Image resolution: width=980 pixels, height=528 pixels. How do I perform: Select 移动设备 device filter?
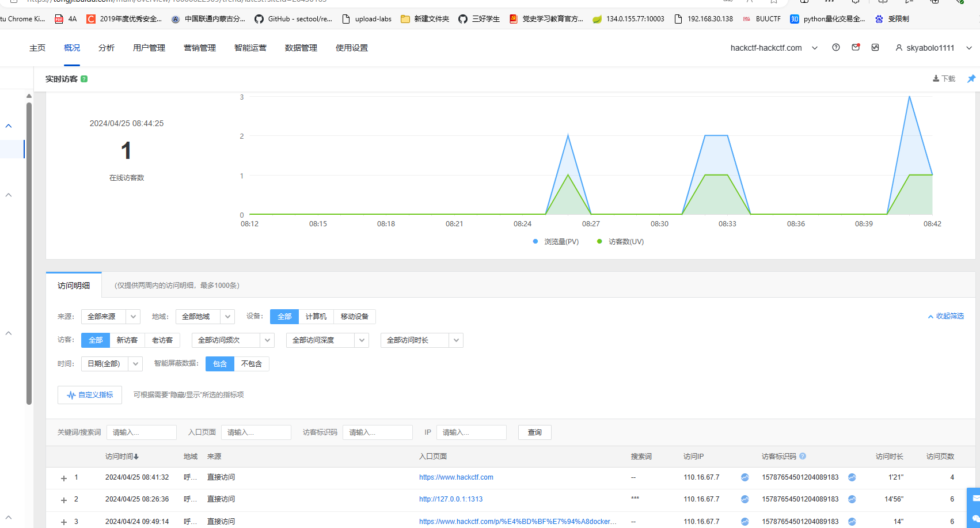point(355,317)
